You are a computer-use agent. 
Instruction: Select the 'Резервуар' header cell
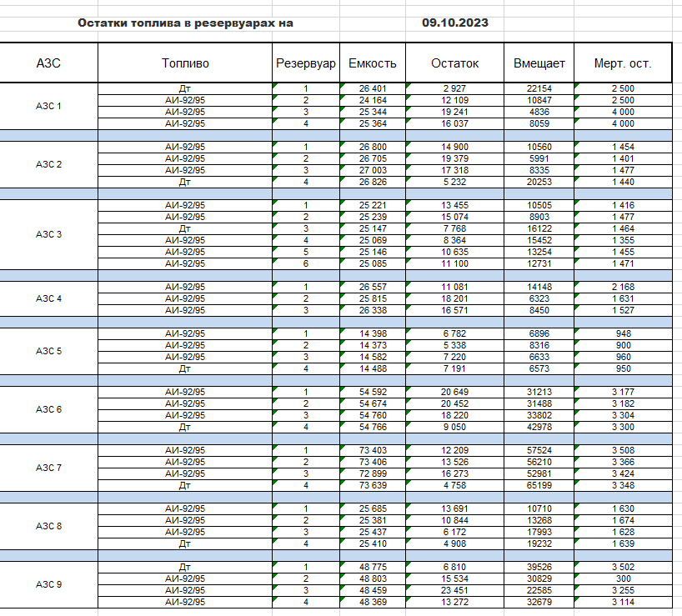[306, 63]
